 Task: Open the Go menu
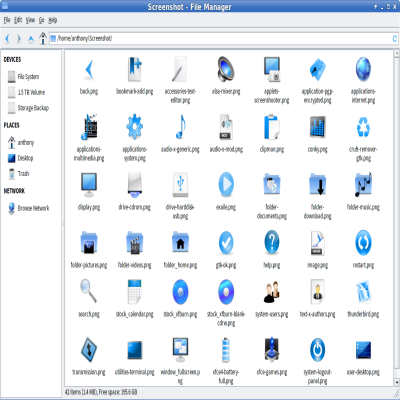pos(42,20)
